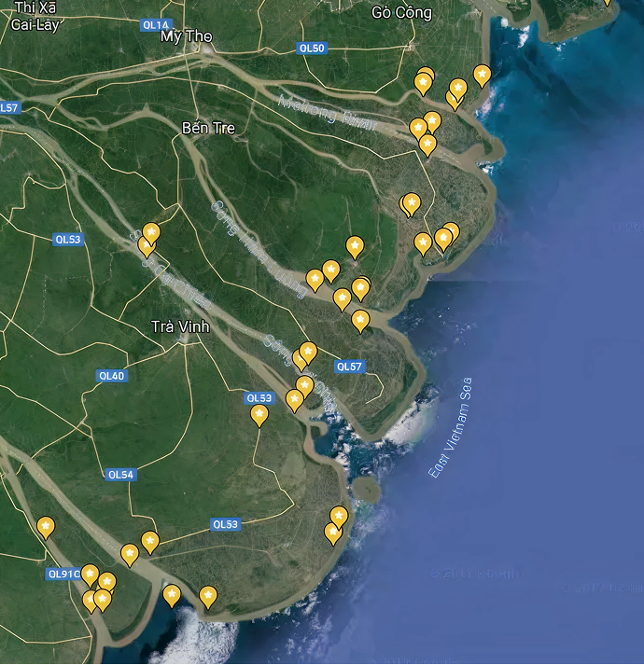The height and width of the screenshot is (665, 644).
Task: Click the Thị Xã Cai Lậy label
Action: click(37, 16)
